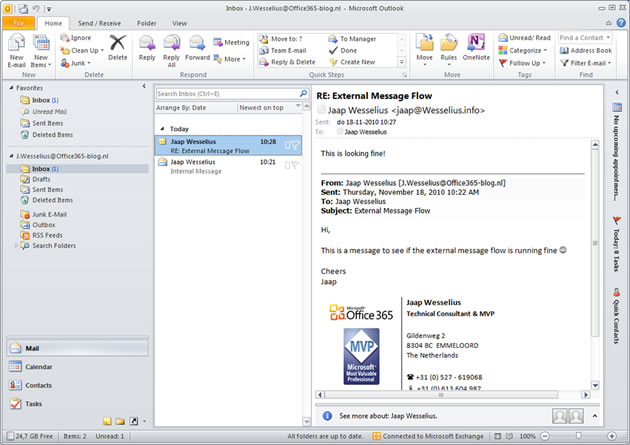
Task: Switch to the Folder tab
Action: (147, 23)
